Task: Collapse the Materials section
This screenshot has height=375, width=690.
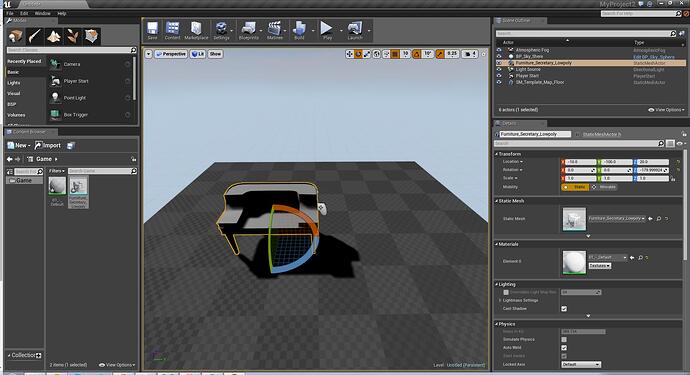Action: (x=496, y=244)
